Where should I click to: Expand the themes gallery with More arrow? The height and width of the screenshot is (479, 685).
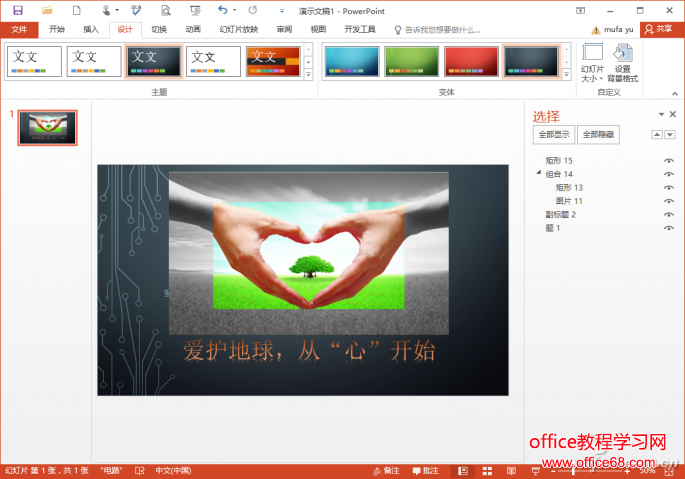point(308,75)
